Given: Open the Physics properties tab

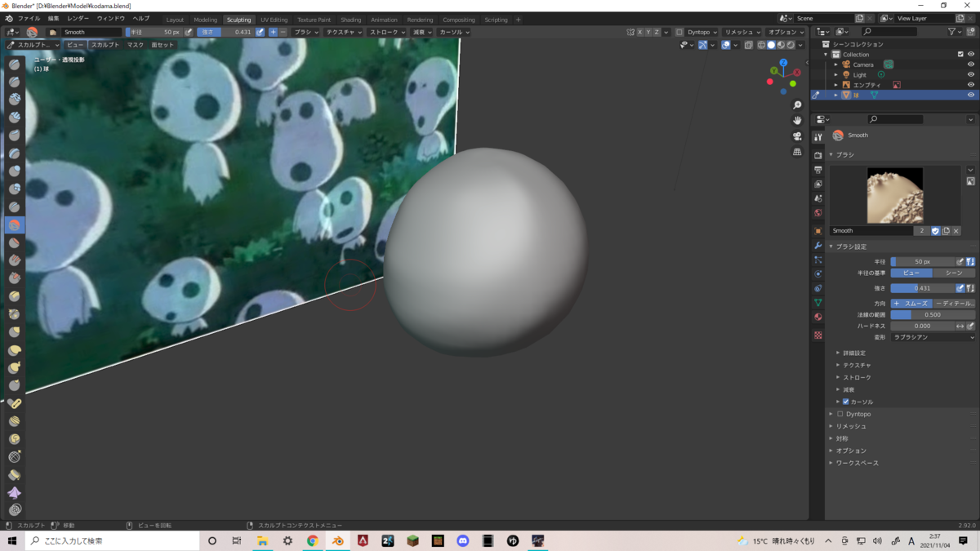Looking at the screenshot, I should point(818,274).
